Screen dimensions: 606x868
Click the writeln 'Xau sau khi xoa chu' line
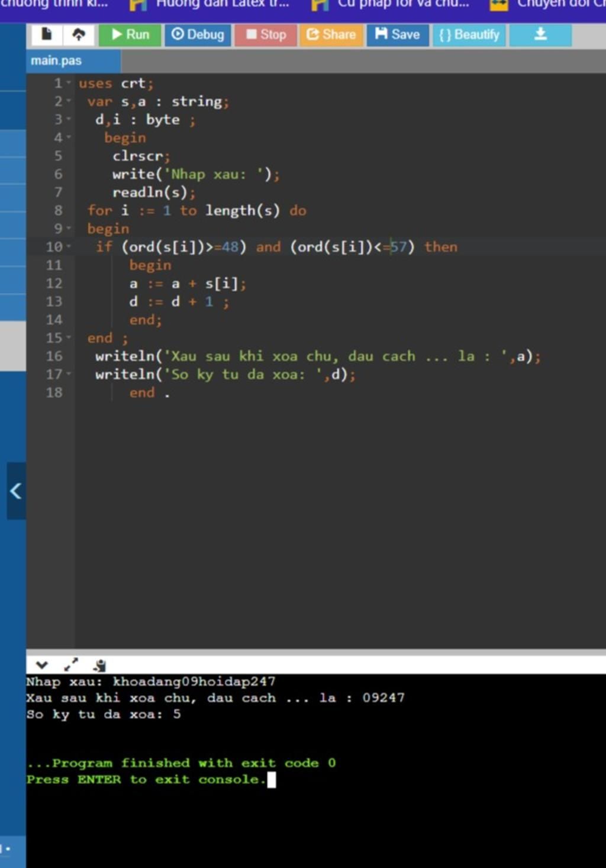click(318, 356)
